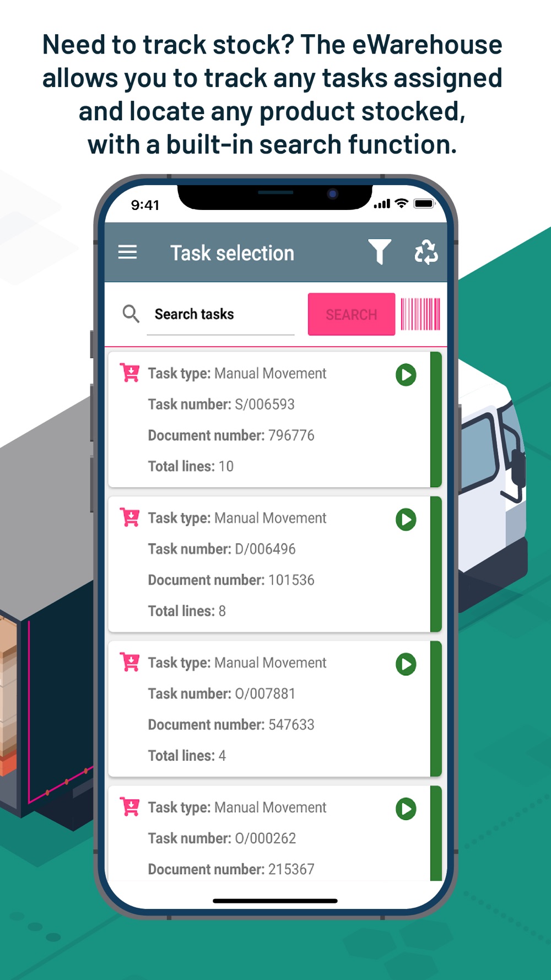Viewport: 551px width, 980px height.
Task: Tap cart icon of task S/006593
Action: (x=130, y=373)
